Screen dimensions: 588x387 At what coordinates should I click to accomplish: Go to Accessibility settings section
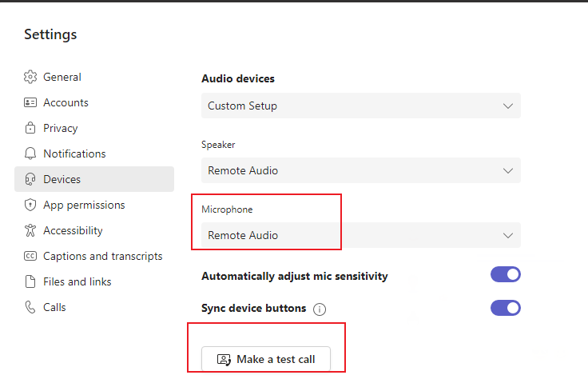click(x=73, y=230)
